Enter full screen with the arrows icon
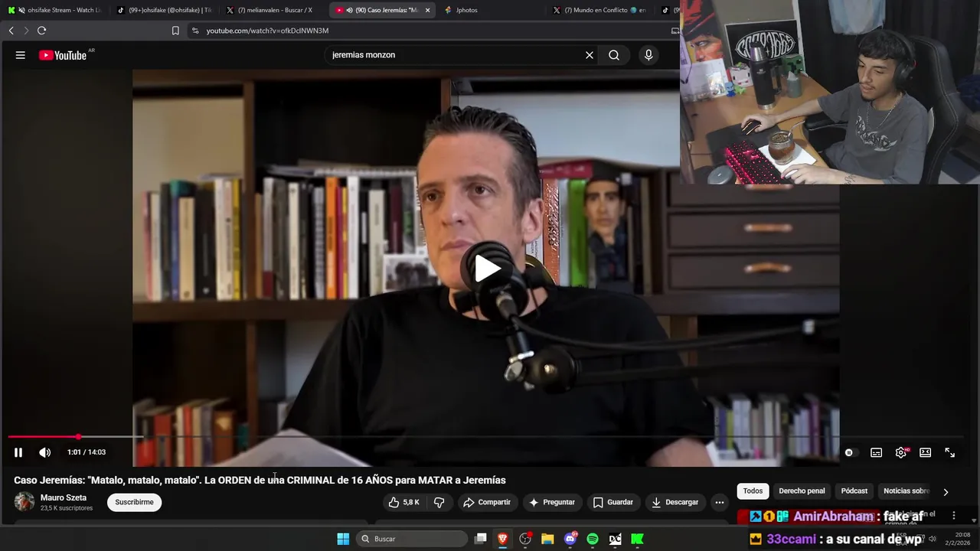980x551 pixels. 950,452
